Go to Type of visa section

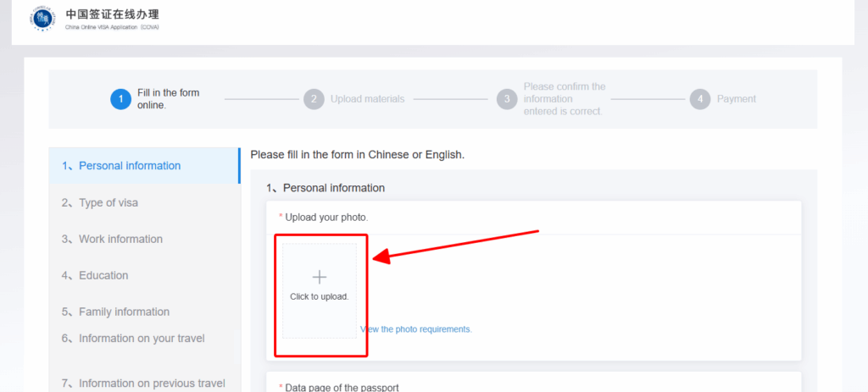108,203
